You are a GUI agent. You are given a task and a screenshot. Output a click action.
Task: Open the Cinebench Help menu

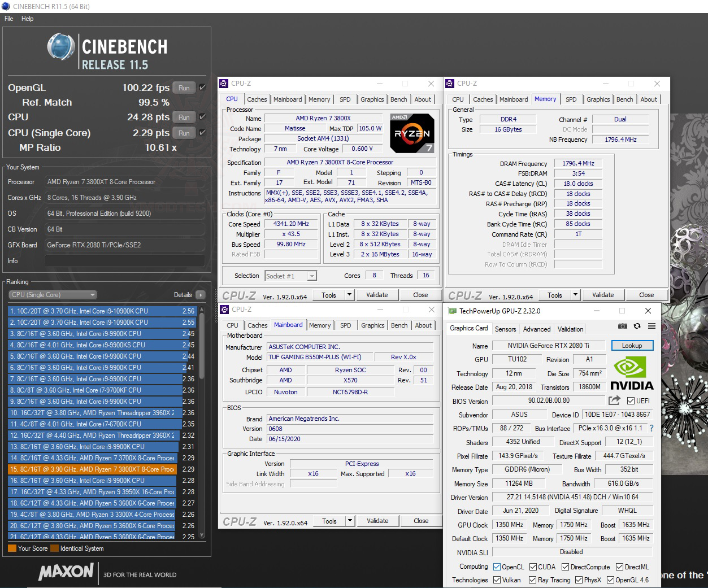tap(28, 19)
